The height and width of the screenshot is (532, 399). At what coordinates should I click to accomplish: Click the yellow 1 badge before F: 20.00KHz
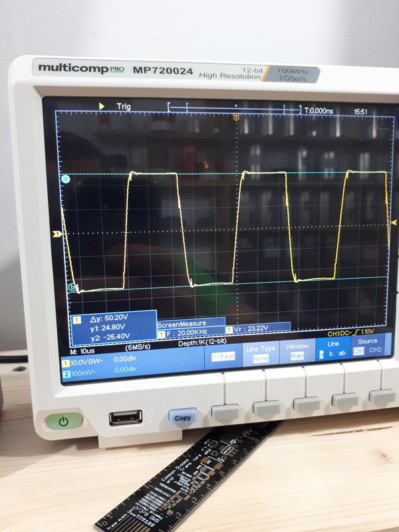point(161,334)
